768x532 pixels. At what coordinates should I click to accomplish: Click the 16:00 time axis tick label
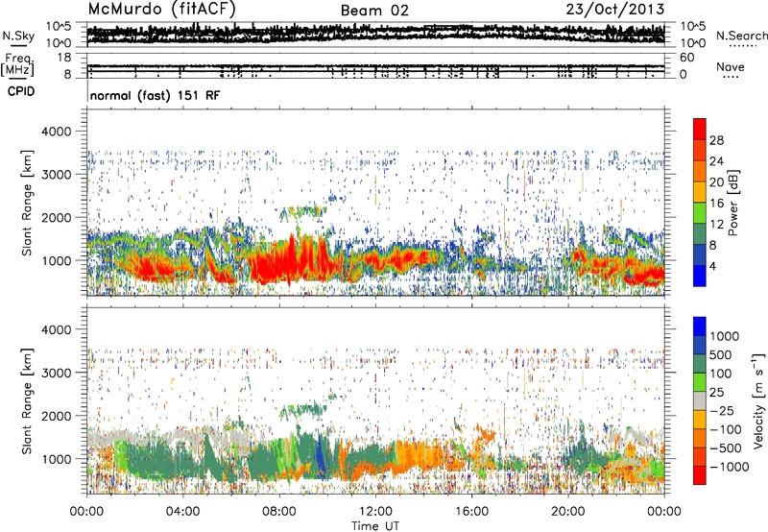pyautogui.click(x=471, y=512)
